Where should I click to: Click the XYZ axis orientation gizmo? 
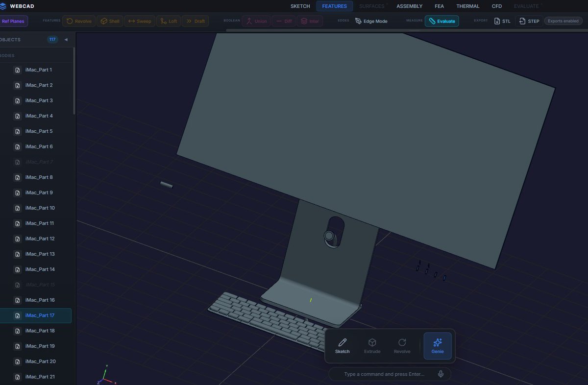[105, 374]
